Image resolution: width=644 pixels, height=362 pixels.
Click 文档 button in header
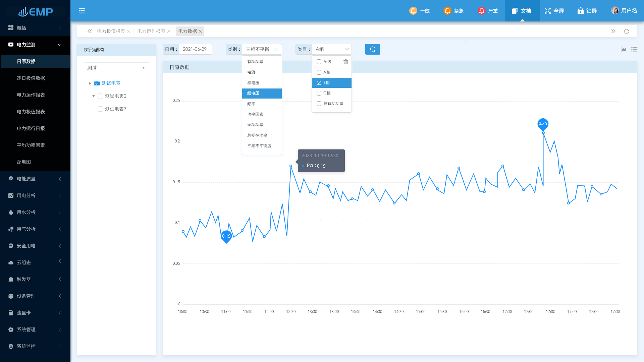point(522,11)
